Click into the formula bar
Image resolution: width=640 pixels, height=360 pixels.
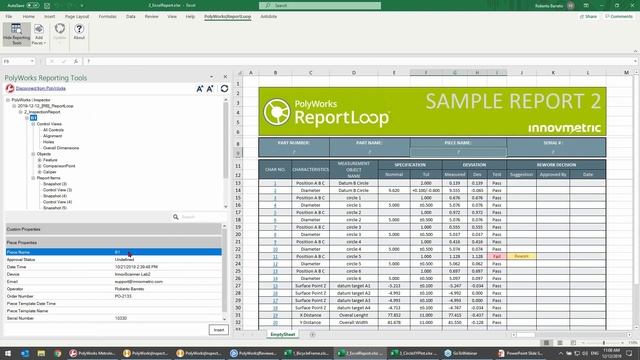[x=359, y=61]
